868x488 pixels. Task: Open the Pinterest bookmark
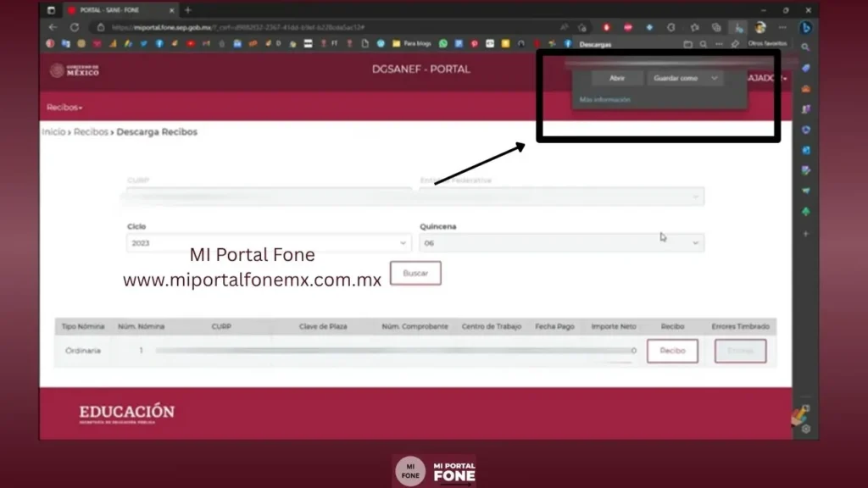475,44
